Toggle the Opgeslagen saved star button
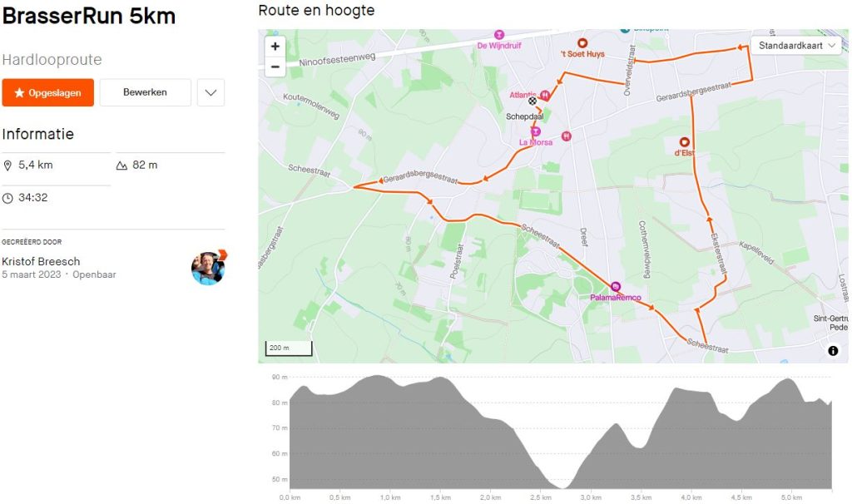This screenshot has height=504, width=852. (47, 92)
